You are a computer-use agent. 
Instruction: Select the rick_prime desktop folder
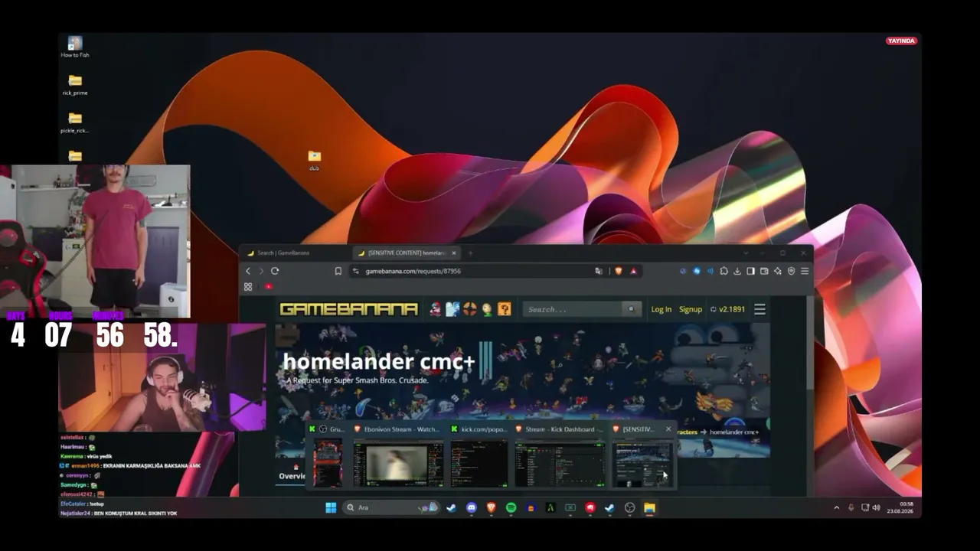click(x=75, y=85)
